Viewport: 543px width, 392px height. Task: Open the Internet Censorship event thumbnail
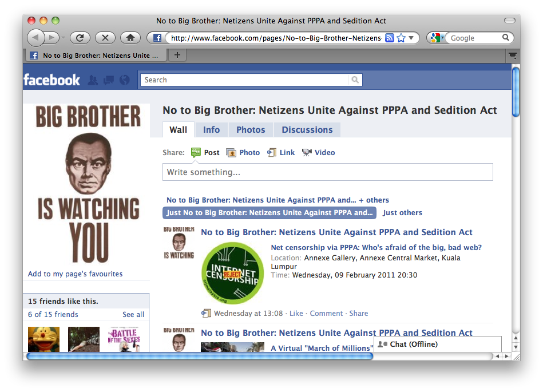(232, 273)
